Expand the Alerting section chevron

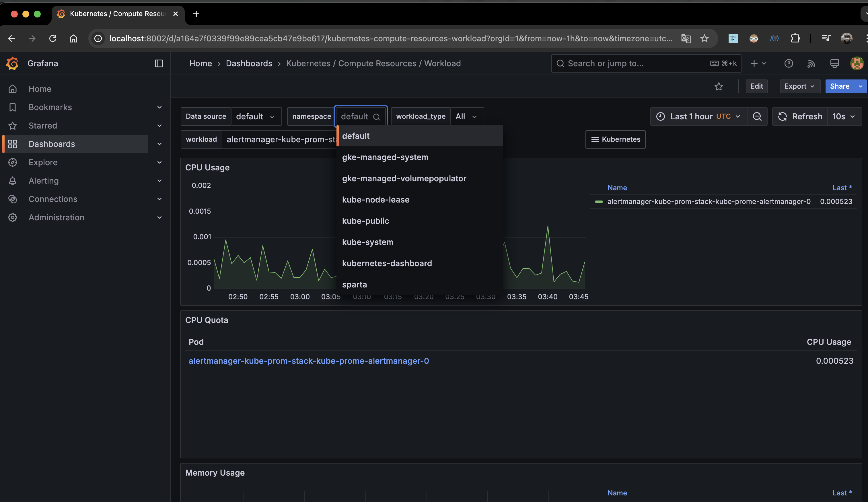pos(159,180)
